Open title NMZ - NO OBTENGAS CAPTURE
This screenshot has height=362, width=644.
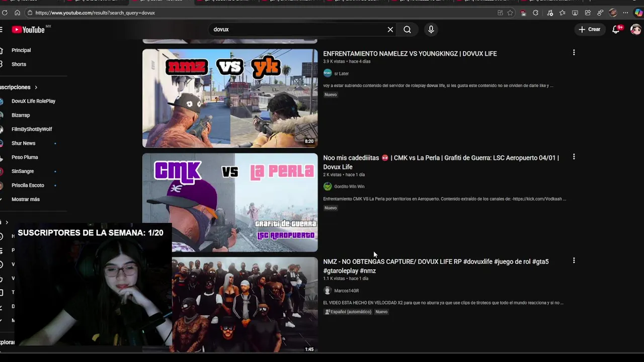(x=436, y=266)
